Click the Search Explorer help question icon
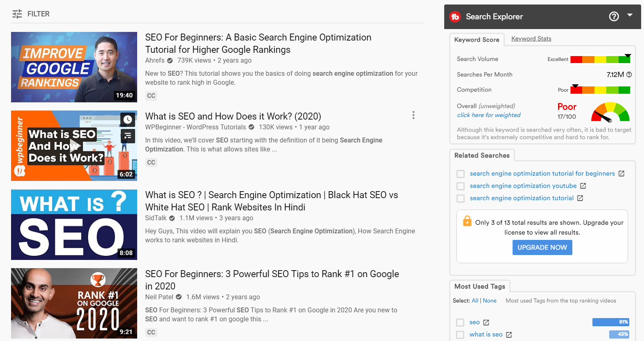 614,16
